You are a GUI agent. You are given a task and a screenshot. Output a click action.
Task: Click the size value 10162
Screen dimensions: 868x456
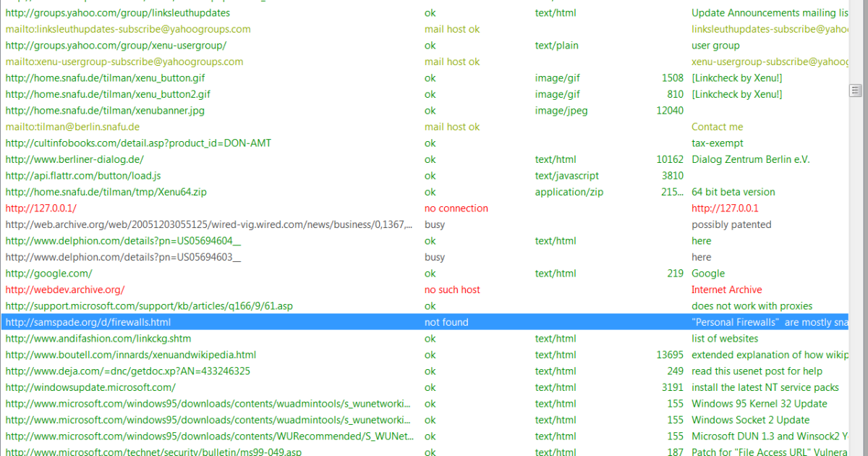[x=670, y=159]
